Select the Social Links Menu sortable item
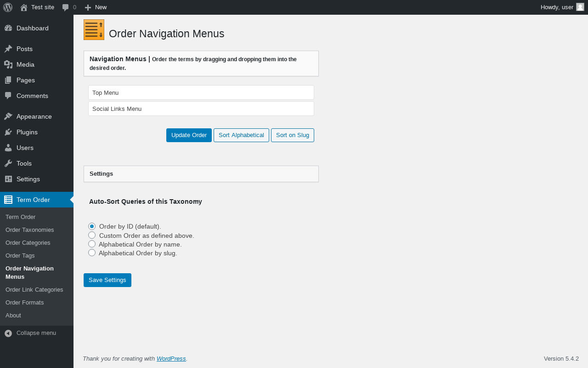The image size is (588, 368). click(201, 109)
